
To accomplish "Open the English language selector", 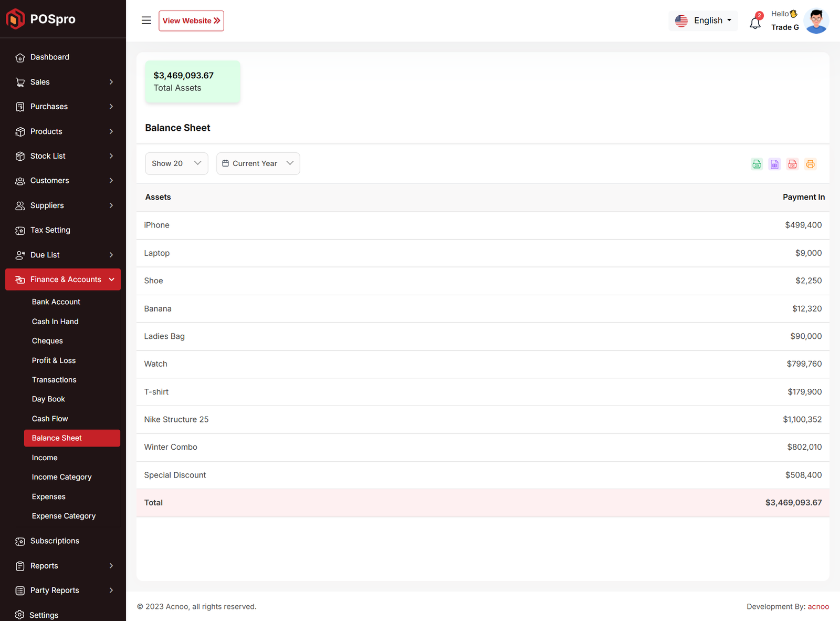I will coord(703,20).
